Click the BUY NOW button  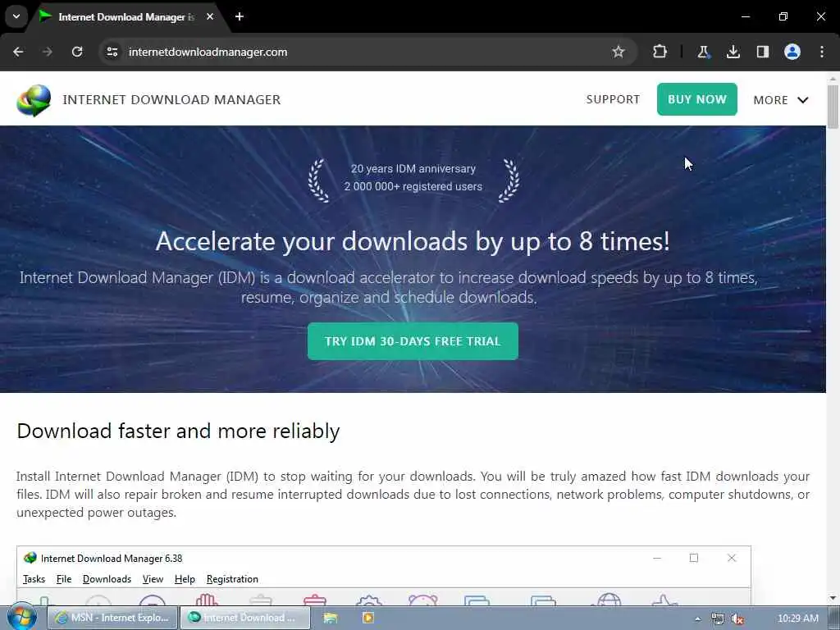tap(697, 99)
